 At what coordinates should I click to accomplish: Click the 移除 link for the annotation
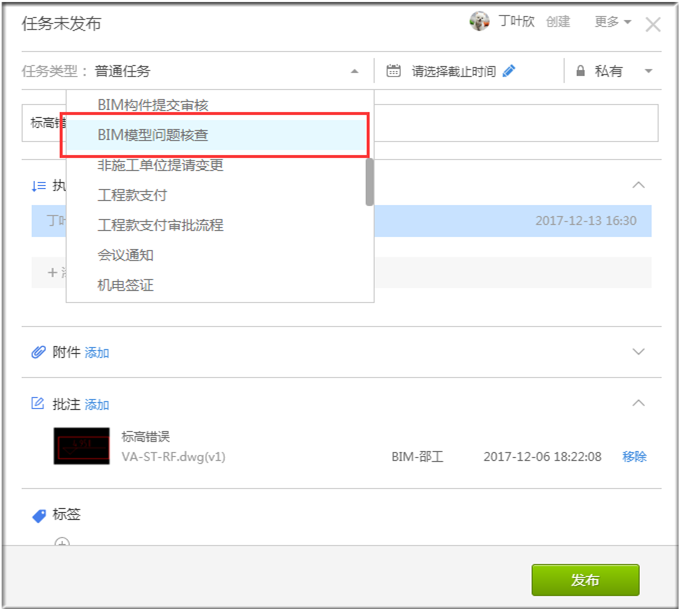point(634,456)
